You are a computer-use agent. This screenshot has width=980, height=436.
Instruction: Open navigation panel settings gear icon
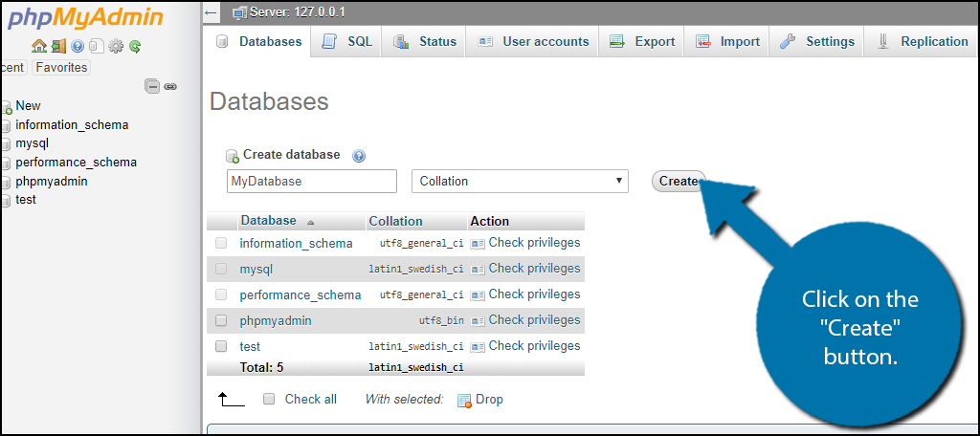pos(116,46)
